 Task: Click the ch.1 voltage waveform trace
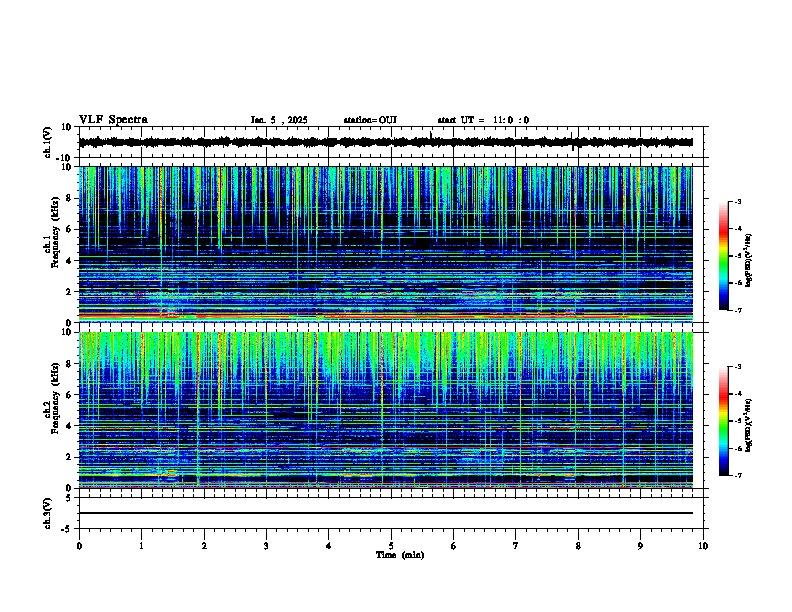pyautogui.click(x=385, y=142)
